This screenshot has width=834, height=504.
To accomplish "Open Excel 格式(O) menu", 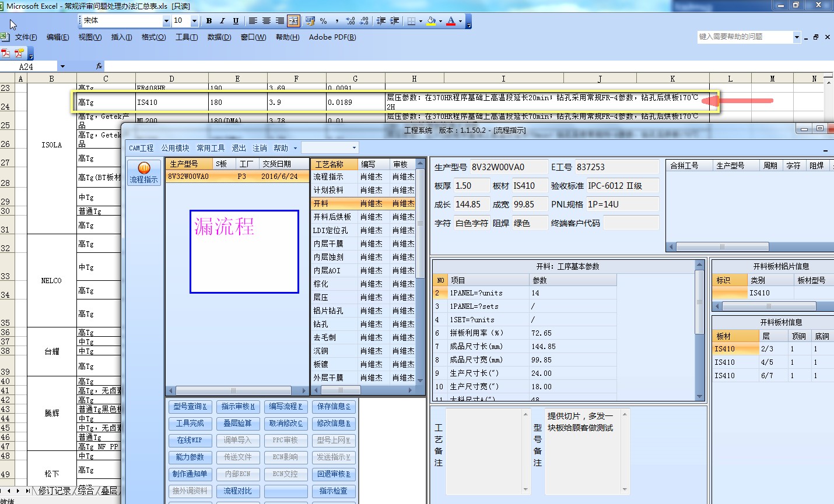I will tap(154, 37).
